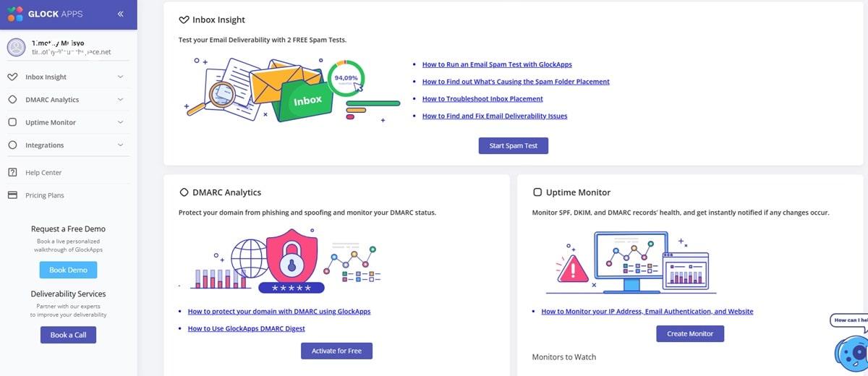The image size is (868, 376).
Task: Click the DMARC Analytics hexagon icon in sidebar
Action: 12,100
